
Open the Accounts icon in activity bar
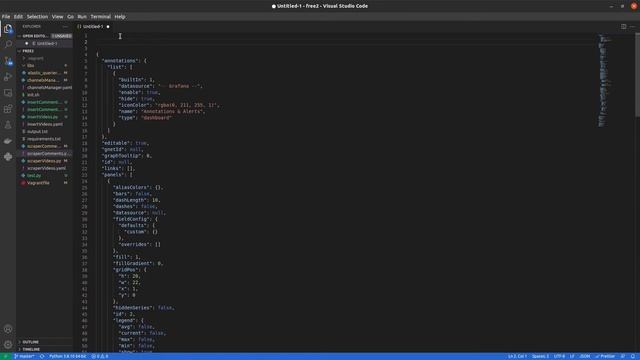point(8,329)
